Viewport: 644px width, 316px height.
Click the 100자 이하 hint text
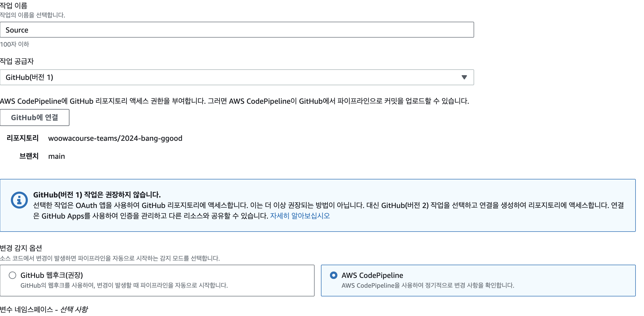pyautogui.click(x=15, y=44)
